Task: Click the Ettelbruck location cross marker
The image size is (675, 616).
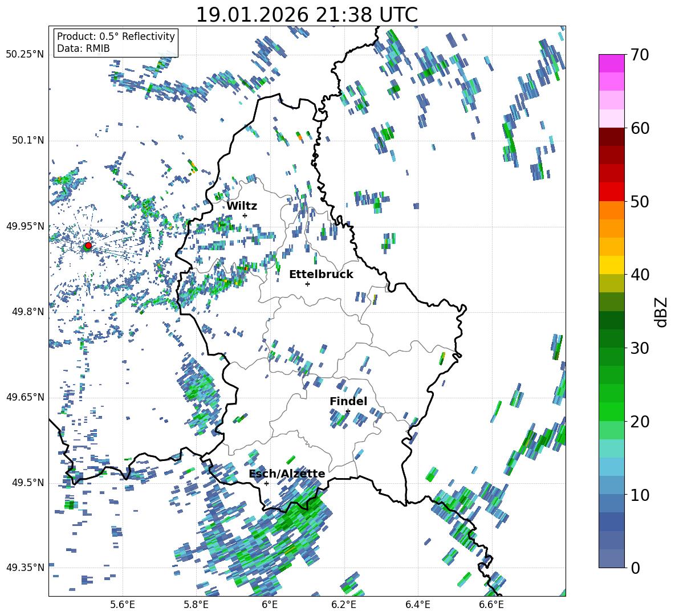Action: click(307, 284)
